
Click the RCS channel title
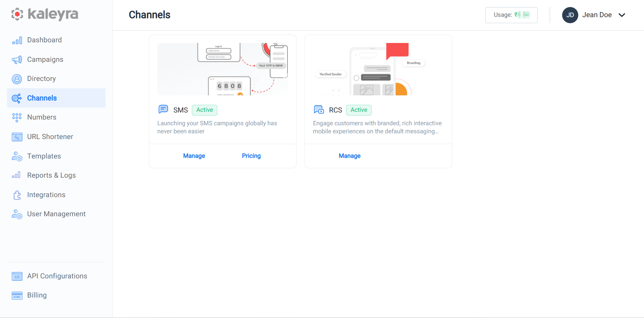[x=335, y=110]
